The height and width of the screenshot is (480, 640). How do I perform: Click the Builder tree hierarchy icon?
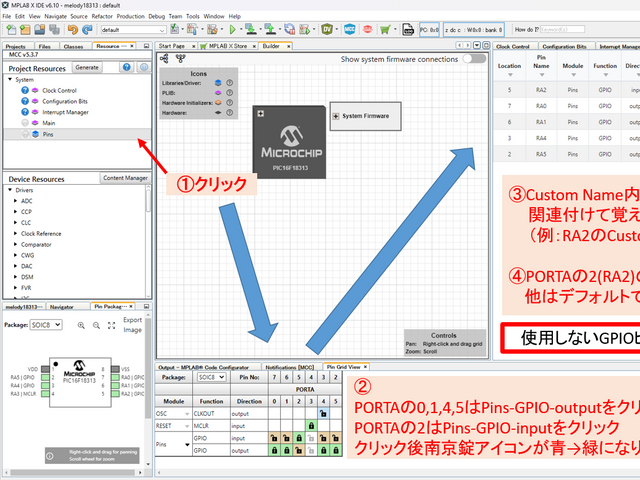tap(180, 59)
